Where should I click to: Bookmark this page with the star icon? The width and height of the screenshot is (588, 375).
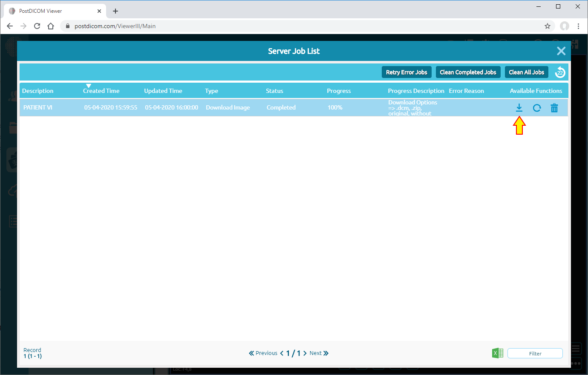coord(547,26)
